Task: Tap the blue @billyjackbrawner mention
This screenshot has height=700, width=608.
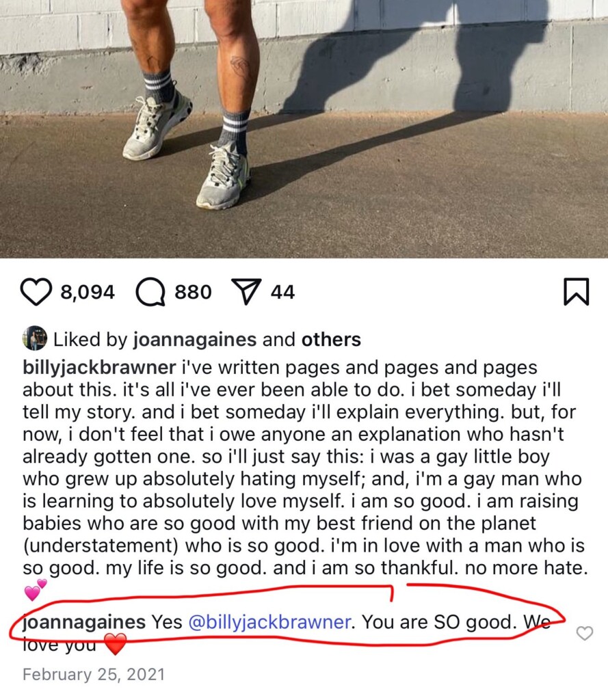Action: (269, 622)
